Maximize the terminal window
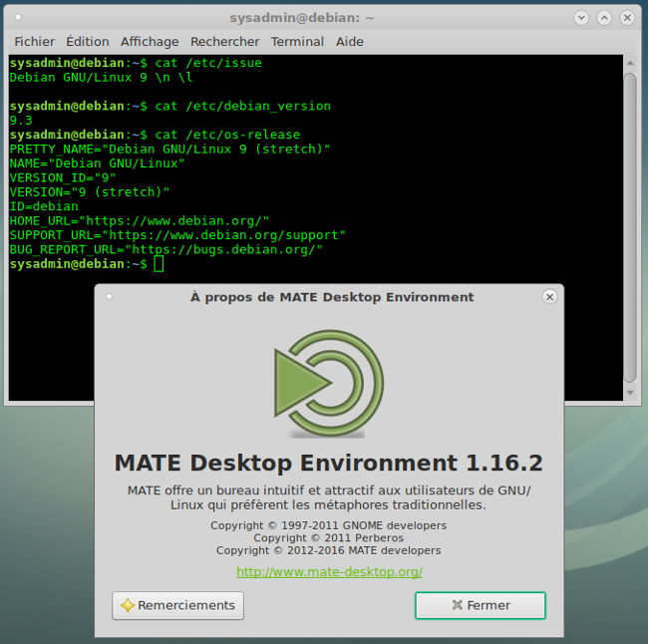The height and width of the screenshot is (644, 648). coord(604,17)
